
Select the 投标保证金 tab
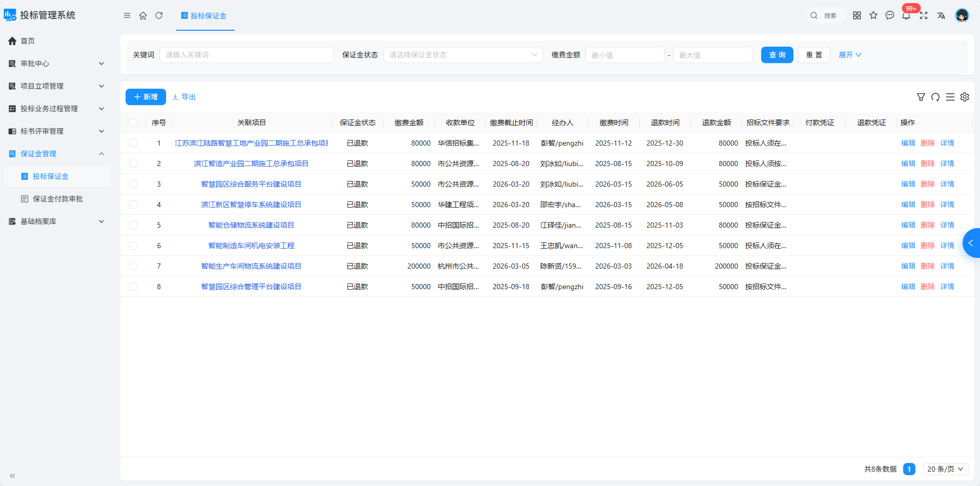(205, 16)
